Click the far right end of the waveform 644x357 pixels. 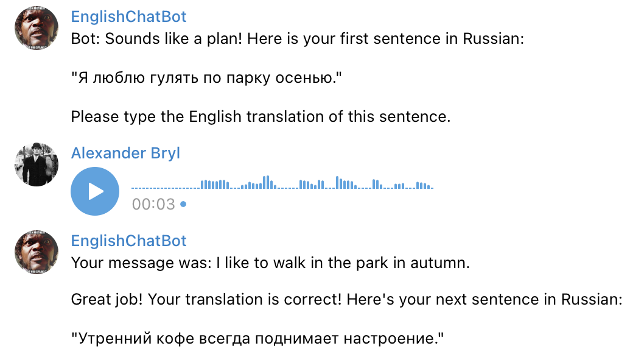pos(429,186)
